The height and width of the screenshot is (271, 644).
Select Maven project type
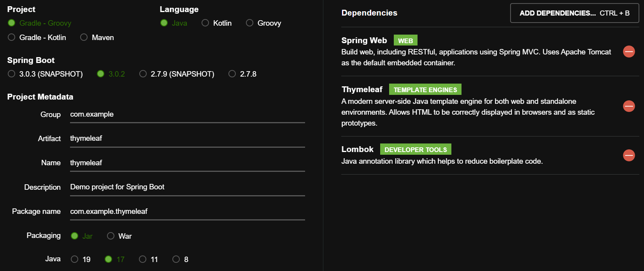pos(97,37)
